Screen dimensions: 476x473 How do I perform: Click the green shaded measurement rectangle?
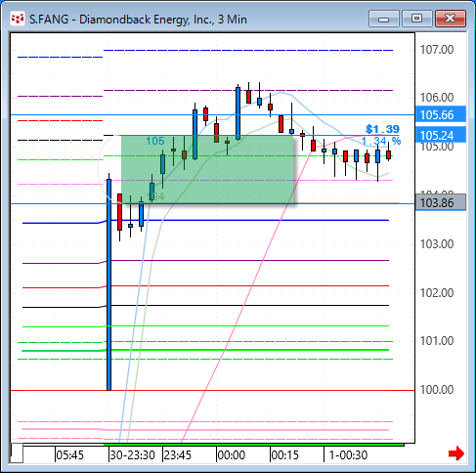pyautogui.click(x=207, y=169)
